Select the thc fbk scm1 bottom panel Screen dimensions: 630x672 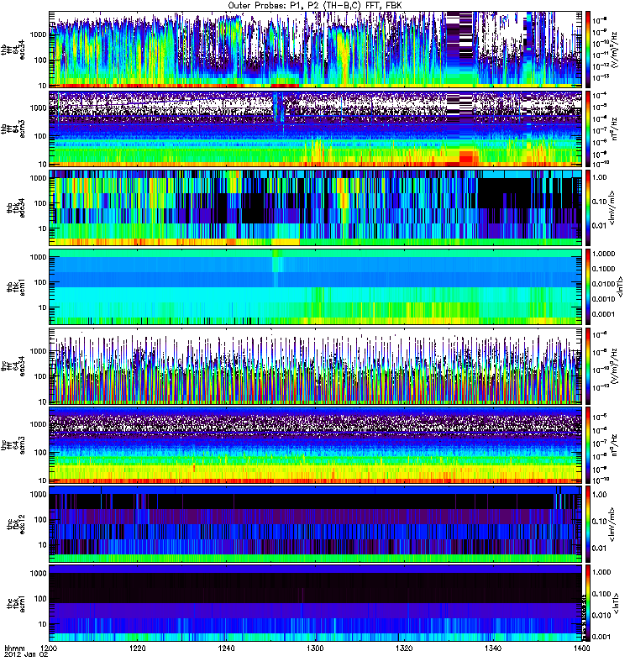(x=315, y=602)
